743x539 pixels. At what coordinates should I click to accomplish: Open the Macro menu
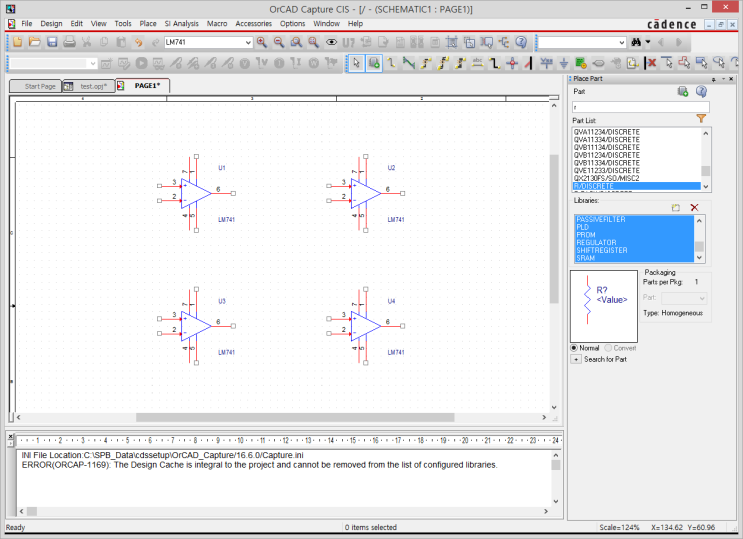[217, 23]
